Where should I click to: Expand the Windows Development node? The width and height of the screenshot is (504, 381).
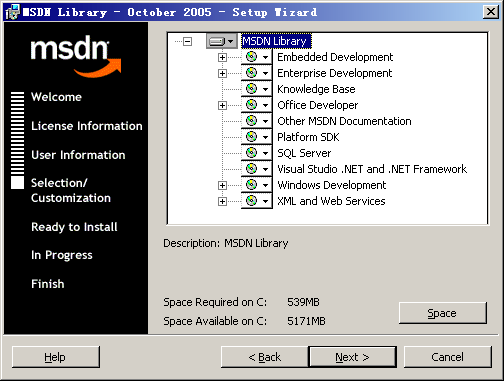pyautogui.click(x=222, y=185)
